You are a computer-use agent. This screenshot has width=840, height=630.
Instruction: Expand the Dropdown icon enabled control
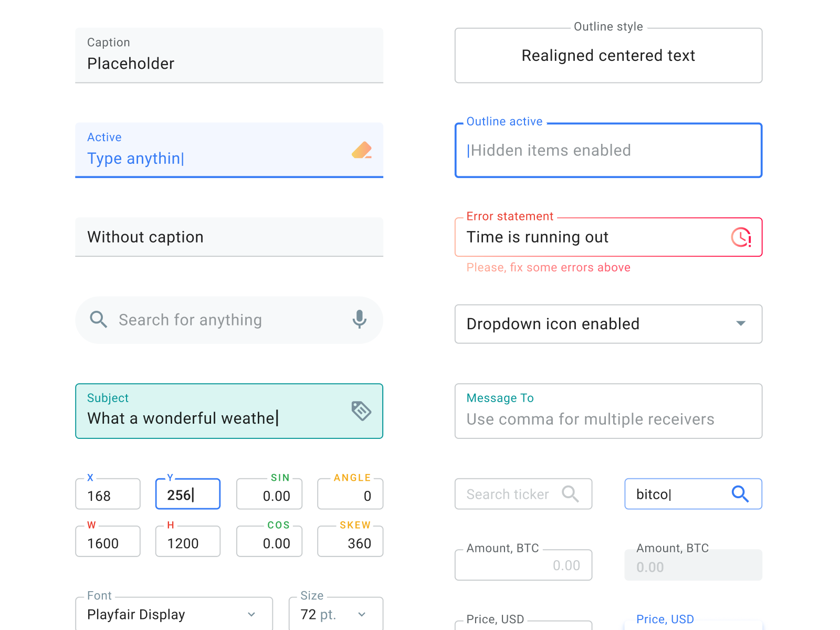608,324
